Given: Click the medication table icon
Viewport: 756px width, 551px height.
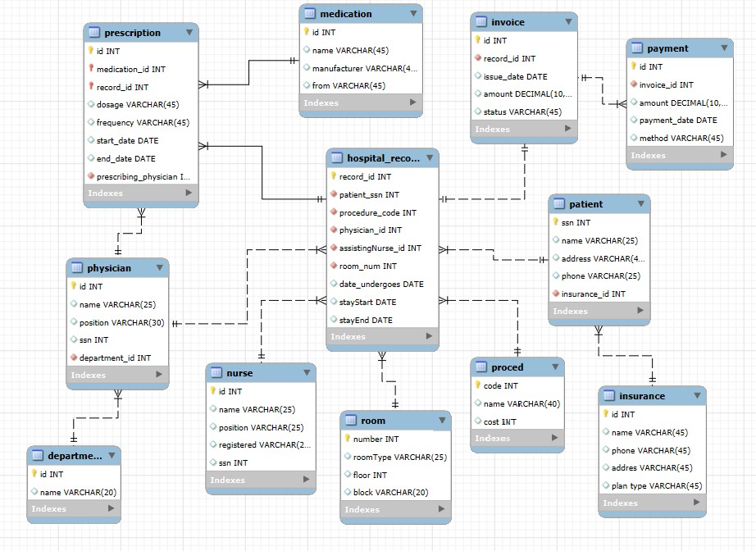Looking at the screenshot, I should pyautogui.click(x=310, y=14).
